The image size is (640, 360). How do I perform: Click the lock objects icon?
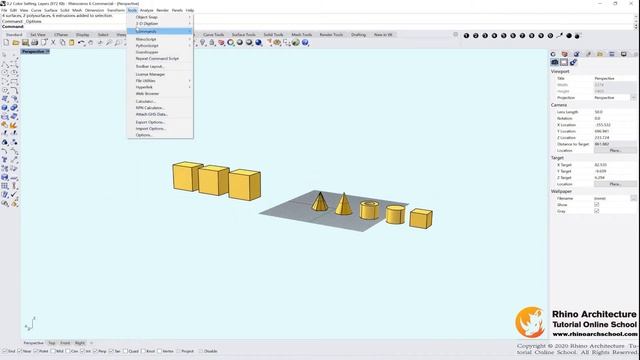point(212,42)
